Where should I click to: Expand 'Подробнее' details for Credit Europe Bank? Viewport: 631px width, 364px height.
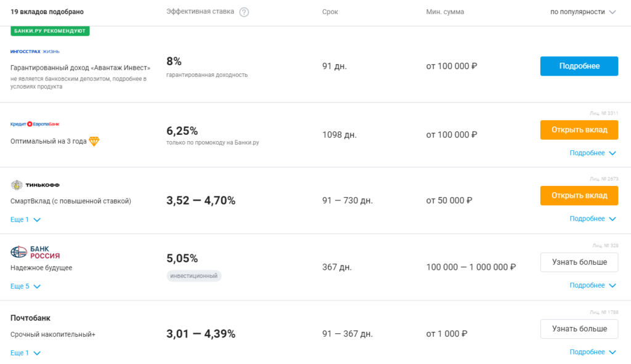tap(592, 153)
